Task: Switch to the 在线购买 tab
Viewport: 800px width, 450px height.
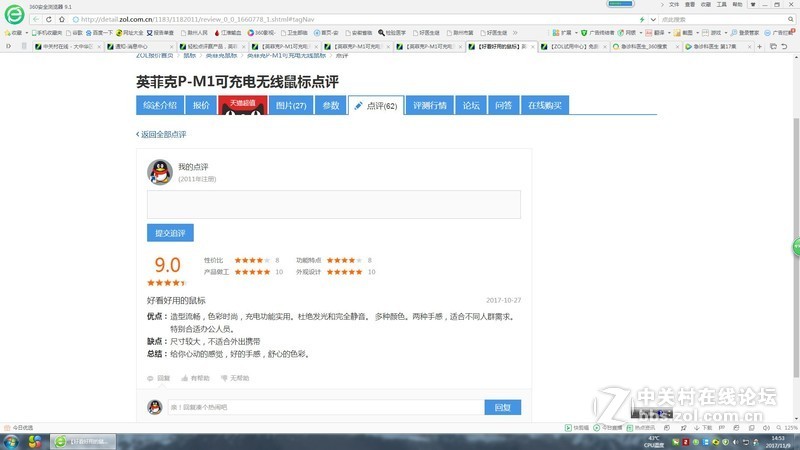Action: click(545, 105)
